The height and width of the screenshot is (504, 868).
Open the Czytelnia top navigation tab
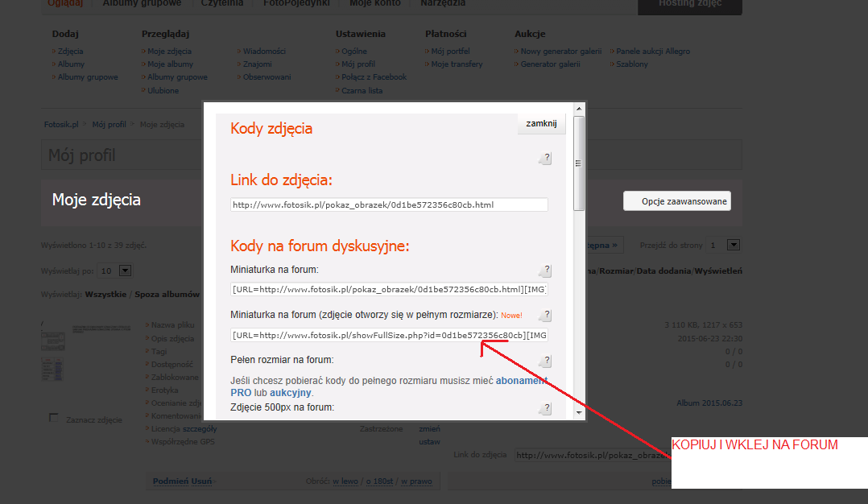pyautogui.click(x=222, y=3)
